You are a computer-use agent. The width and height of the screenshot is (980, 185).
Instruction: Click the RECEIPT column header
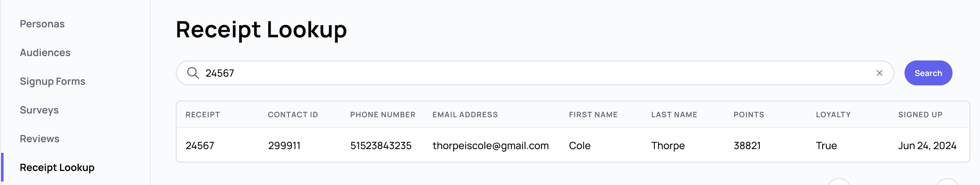click(x=203, y=114)
